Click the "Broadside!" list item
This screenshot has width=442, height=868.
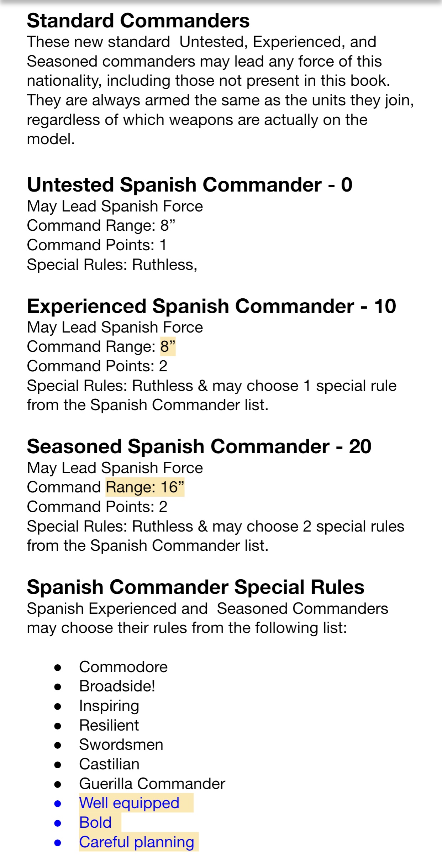coord(117,686)
